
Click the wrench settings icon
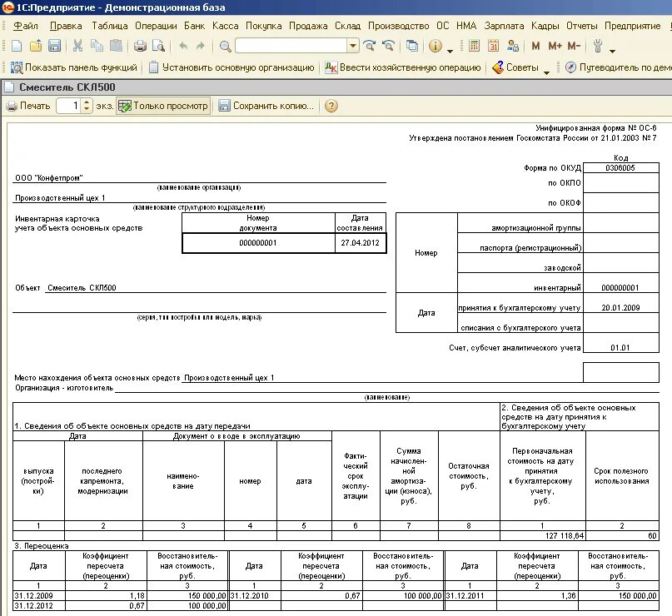click(x=598, y=46)
